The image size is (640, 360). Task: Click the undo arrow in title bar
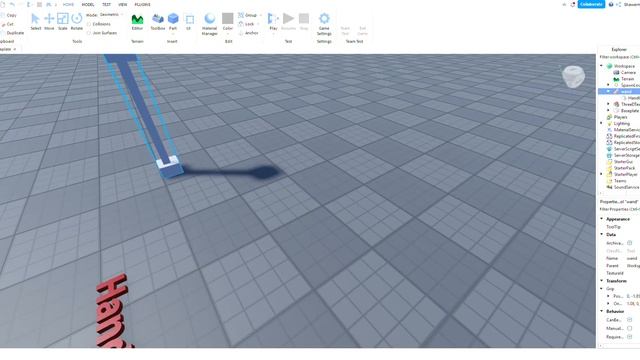pyautogui.click(x=12, y=4)
